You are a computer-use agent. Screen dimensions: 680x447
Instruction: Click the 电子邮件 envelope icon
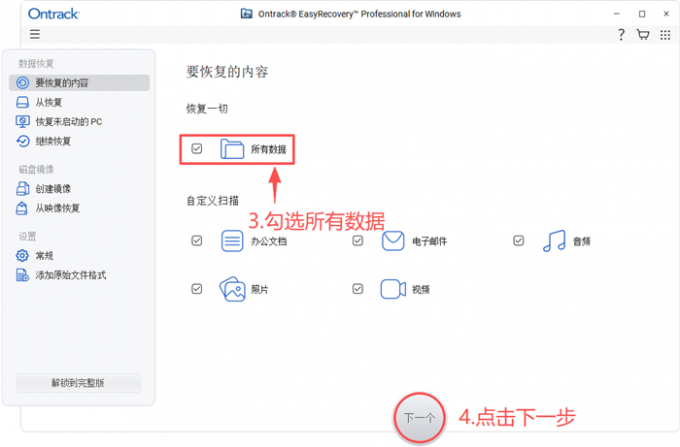point(393,241)
